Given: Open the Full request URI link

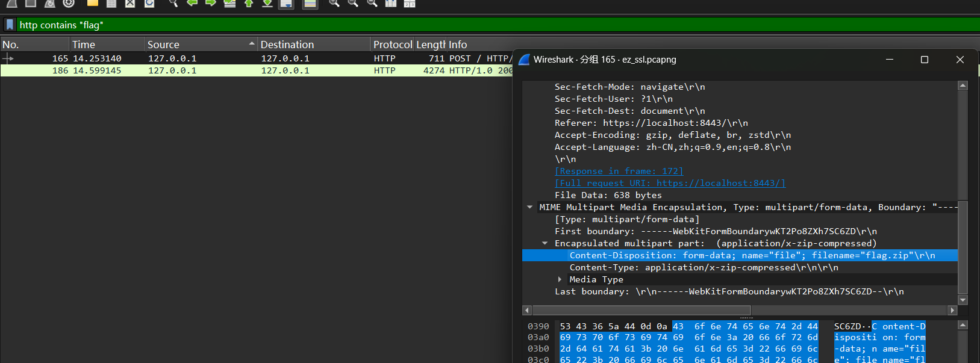Looking at the screenshot, I should (670, 183).
